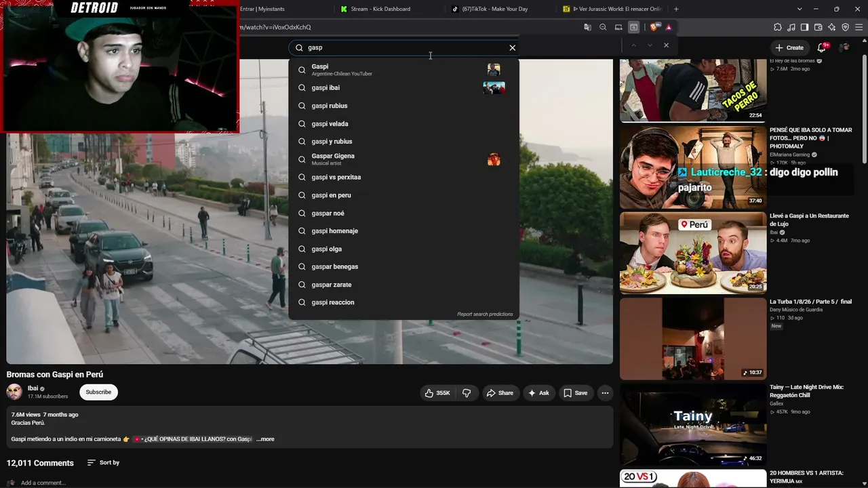Go to next find-in-page result
The width and height of the screenshot is (868, 488).
650,45
